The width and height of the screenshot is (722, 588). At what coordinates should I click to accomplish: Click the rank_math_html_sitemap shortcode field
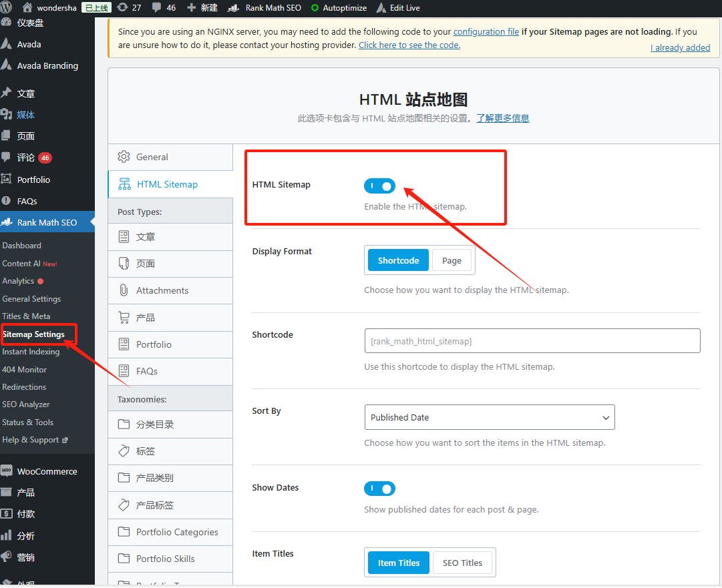point(532,341)
